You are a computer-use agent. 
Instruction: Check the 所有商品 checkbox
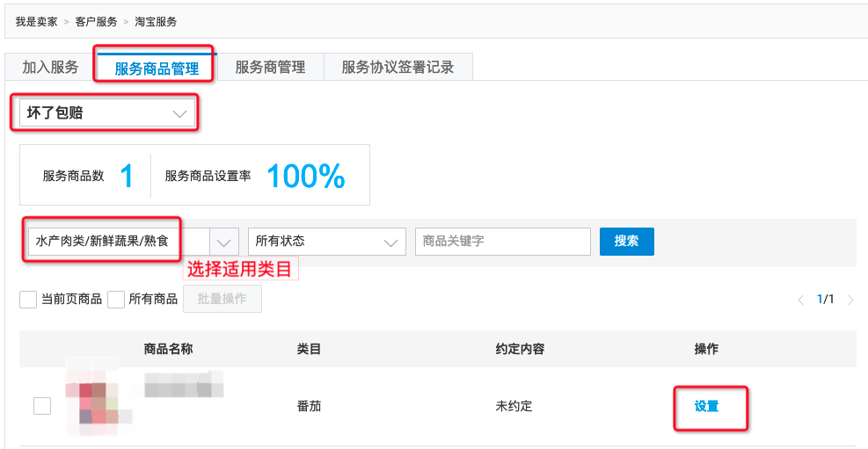(x=116, y=300)
